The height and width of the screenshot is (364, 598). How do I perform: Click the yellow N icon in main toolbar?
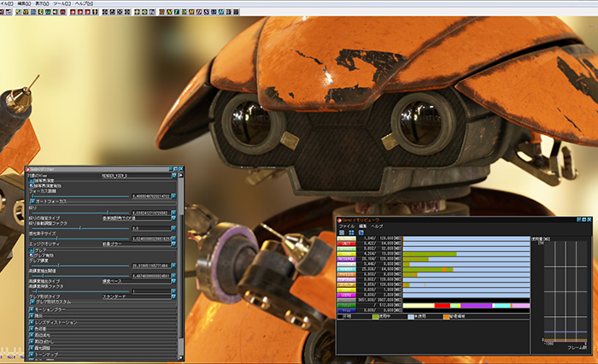169,12
